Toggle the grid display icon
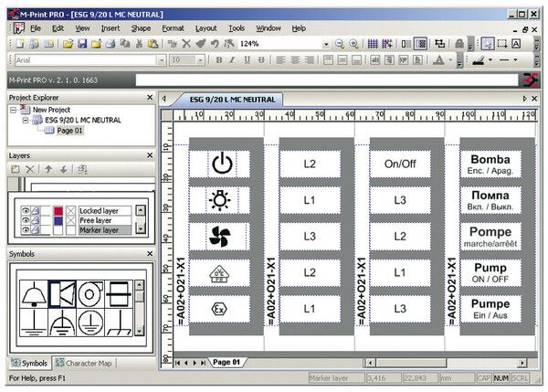The height and width of the screenshot is (392, 548). click(373, 44)
